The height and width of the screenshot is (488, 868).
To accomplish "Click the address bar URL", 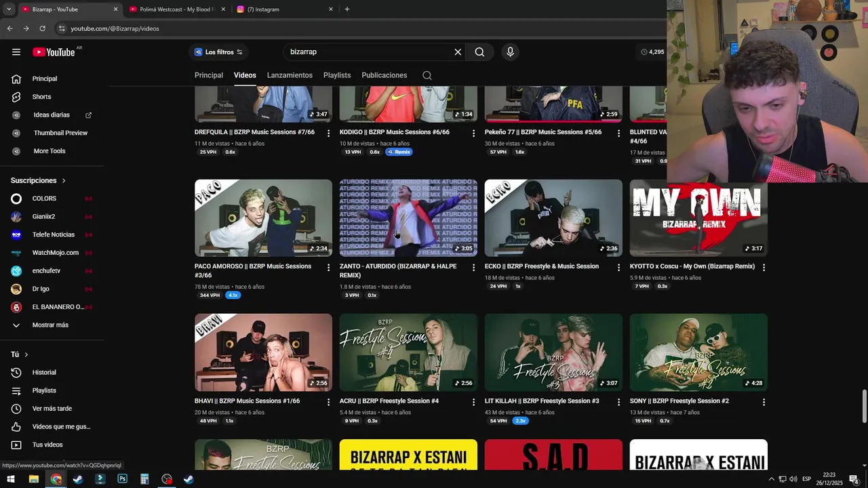I will (115, 28).
